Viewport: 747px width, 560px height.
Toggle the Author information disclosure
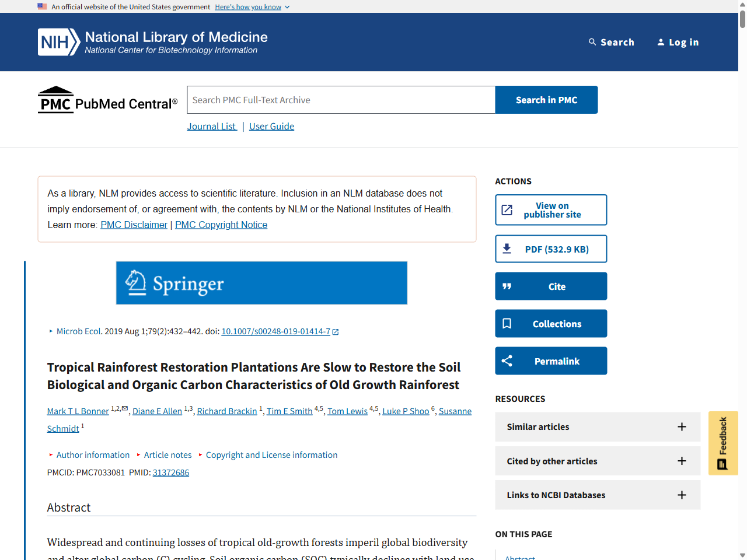coord(92,455)
